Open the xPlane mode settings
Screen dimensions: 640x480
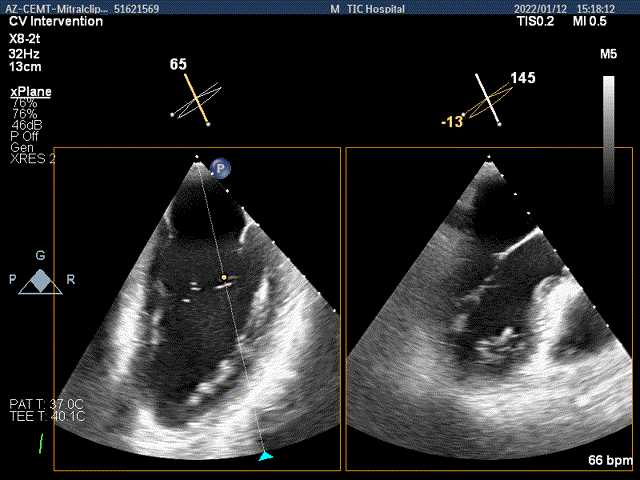pyautogui.click(x=30, y=92)
